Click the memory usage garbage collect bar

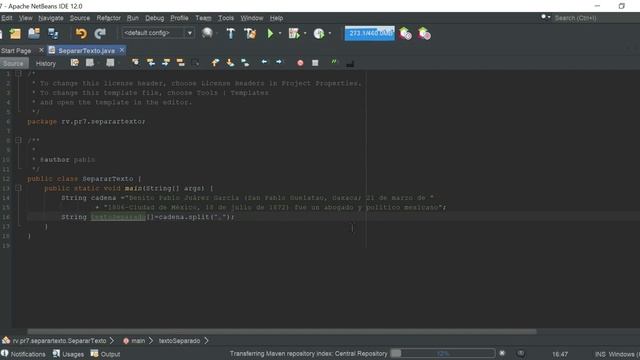coord(370,33)
